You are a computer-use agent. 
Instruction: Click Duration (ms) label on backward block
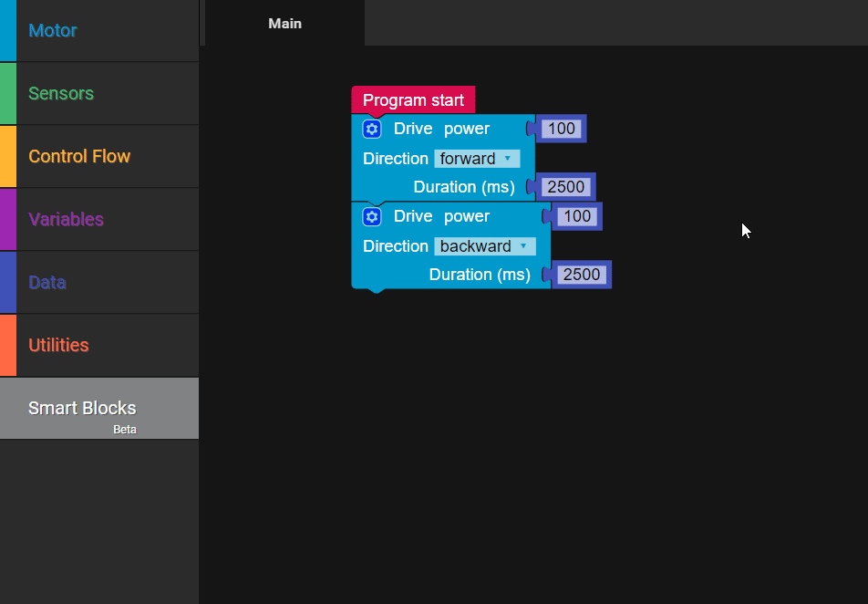point(480,275)
